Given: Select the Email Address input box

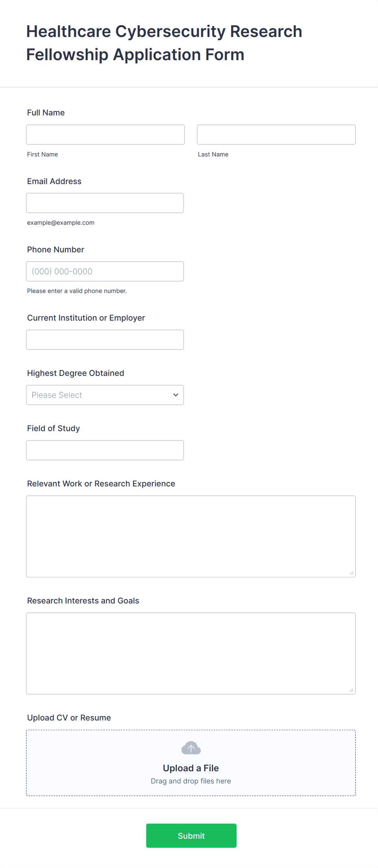Looking at the screenshot, I should (x=105, y=203).
